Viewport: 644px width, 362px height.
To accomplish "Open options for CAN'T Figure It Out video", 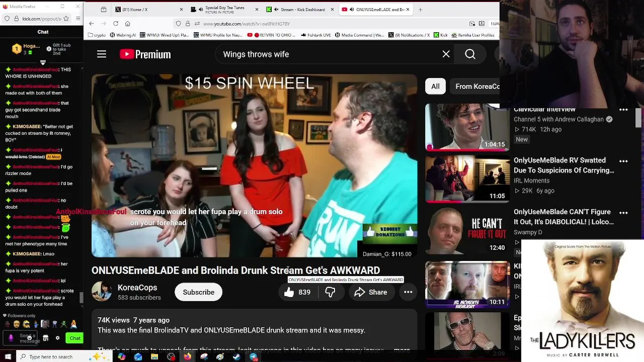I will 623,213.
